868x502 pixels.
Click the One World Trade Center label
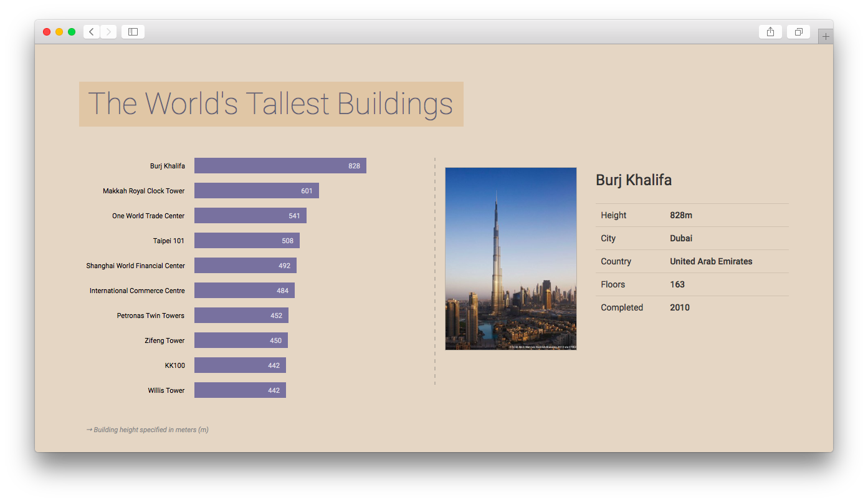click(148, 216)
